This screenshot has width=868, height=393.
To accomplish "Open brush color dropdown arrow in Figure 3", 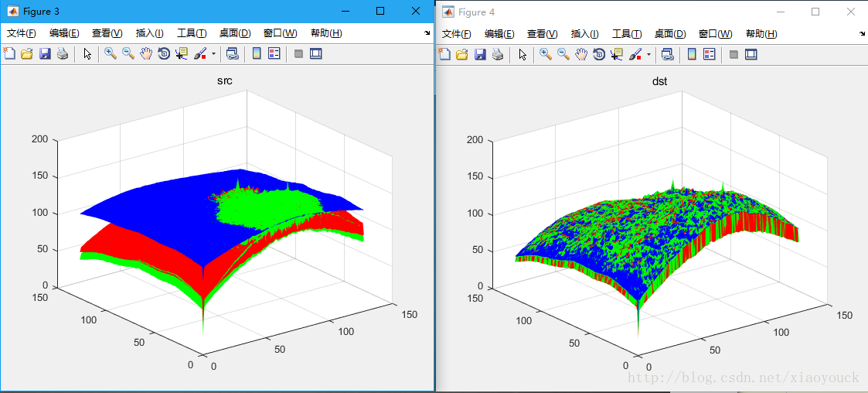I will (x=213, y=54).
